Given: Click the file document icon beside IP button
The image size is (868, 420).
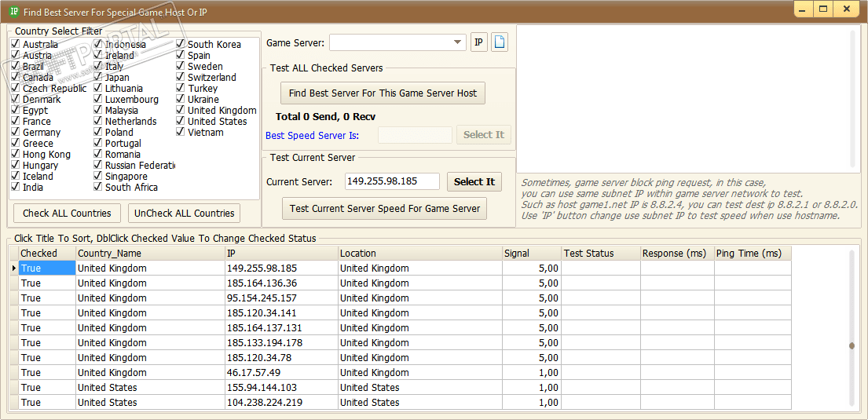Looking at the screenshot, I should point(500,42).
